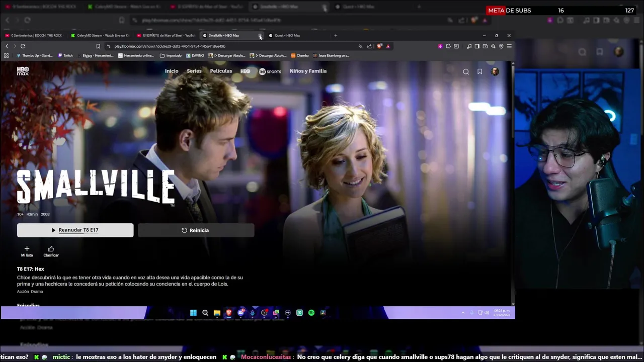Open the Películas menu item

221,71
